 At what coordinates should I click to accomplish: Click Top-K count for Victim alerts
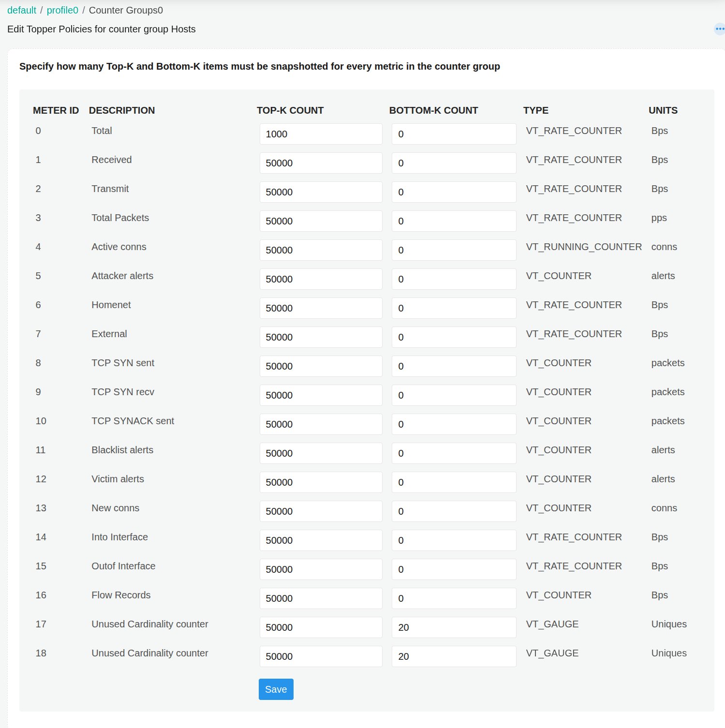pyautogui.click(x=321, y=482)
